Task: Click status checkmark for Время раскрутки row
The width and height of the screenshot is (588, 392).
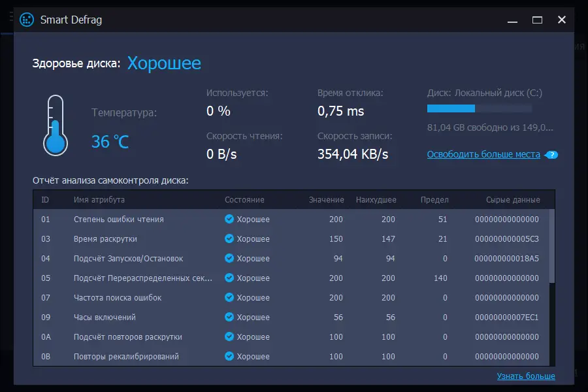Action: click(x=229, y=239)
